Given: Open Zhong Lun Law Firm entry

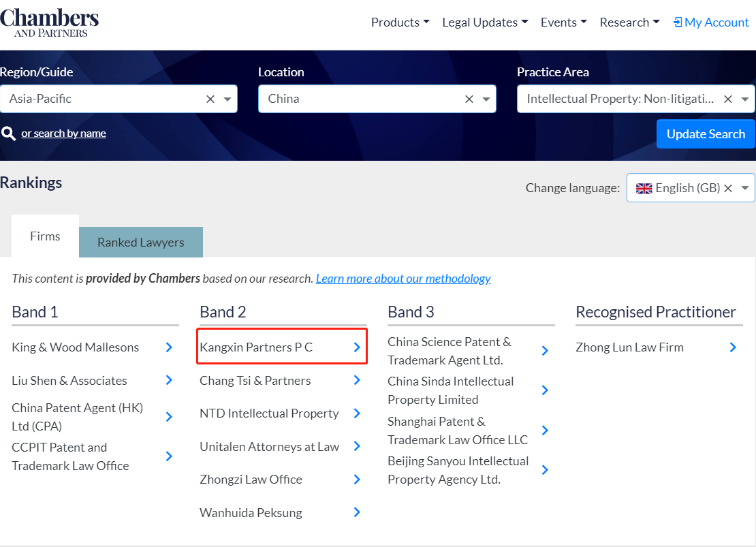Looking at the screenshot, I should pos(630,347).
